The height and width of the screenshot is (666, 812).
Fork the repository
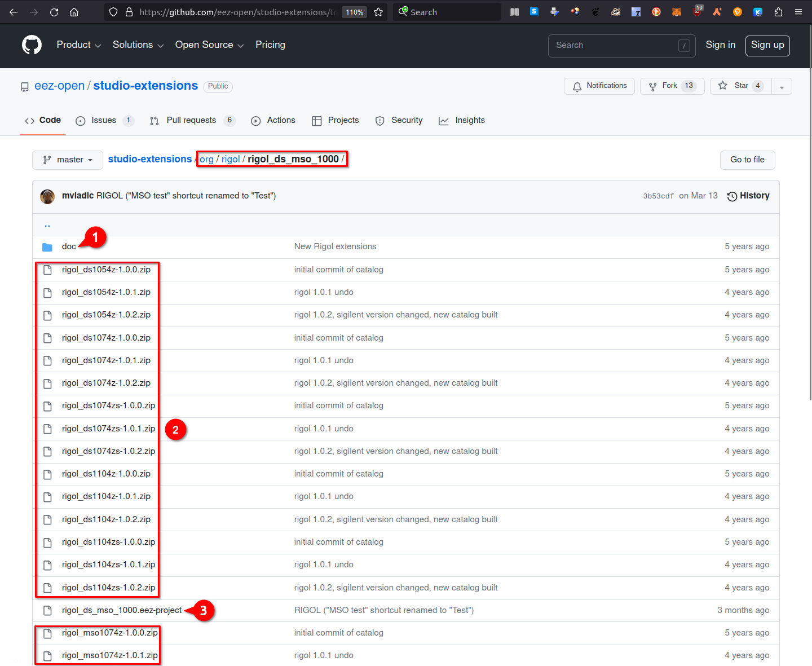[672, 86]
